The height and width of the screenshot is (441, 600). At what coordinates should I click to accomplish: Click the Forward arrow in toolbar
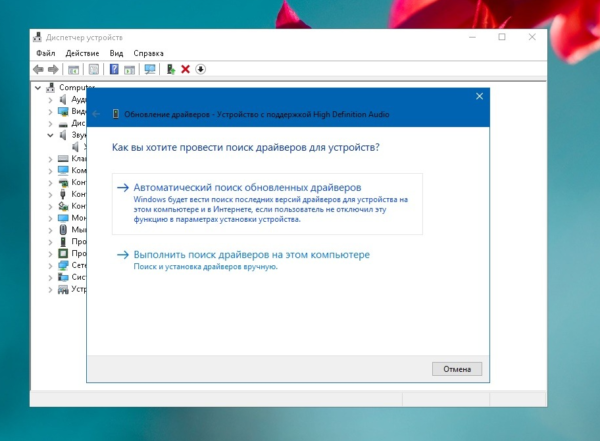tap(53, 69)
